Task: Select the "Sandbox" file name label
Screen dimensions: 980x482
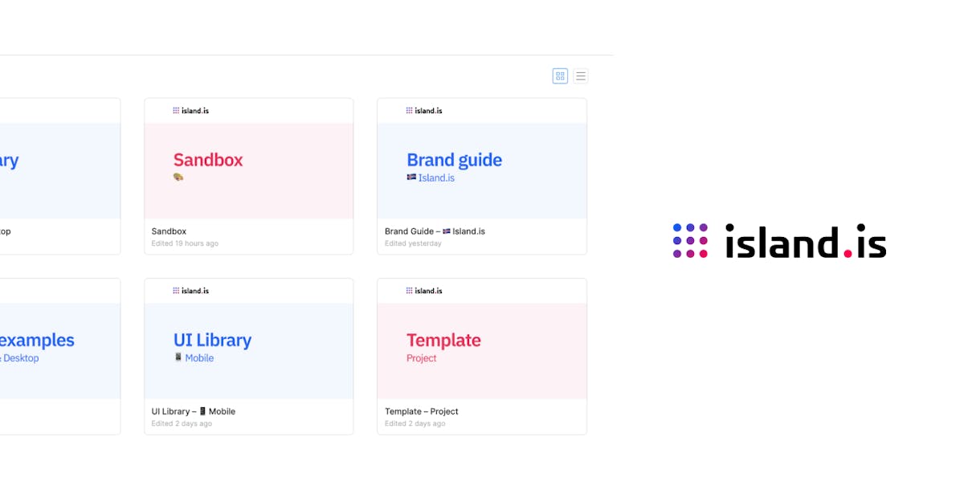Action: tap(169, 231)
